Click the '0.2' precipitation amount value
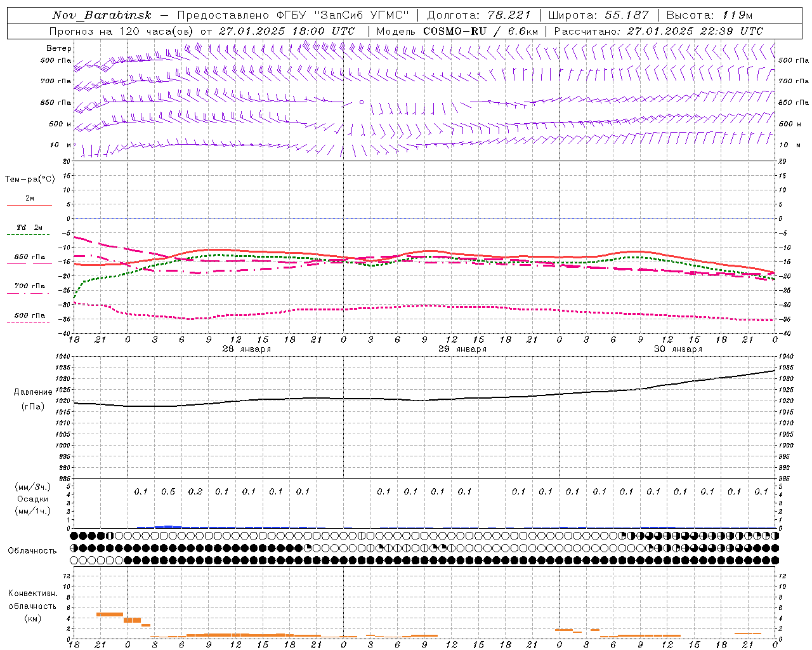The image size is (812, 650). coord(195,492)
